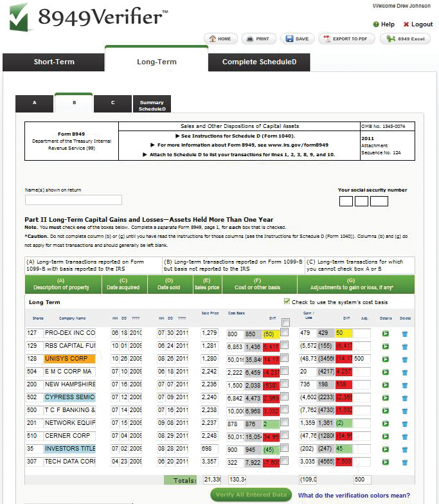Click the orange UNISYS CORP company name field
This screenshot has height=504, width=439.
point(69,359)
